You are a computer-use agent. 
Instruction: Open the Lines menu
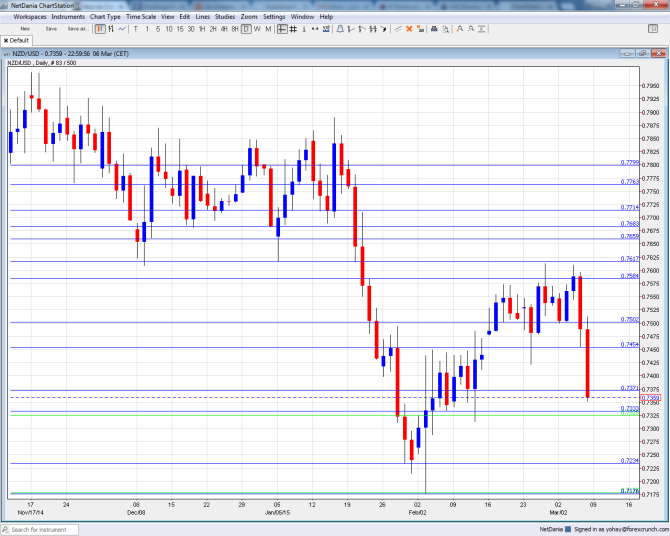[x=203, y=17]
